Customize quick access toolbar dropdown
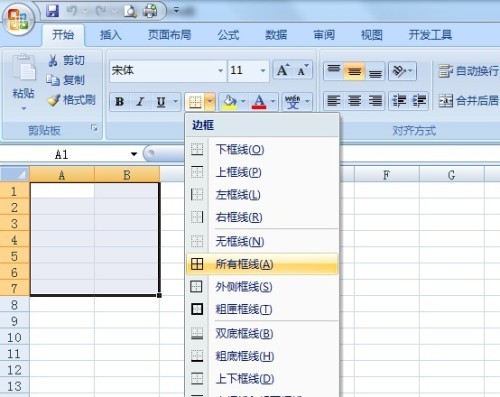Viewport: 500px width, 397px height. click(176, 11)
